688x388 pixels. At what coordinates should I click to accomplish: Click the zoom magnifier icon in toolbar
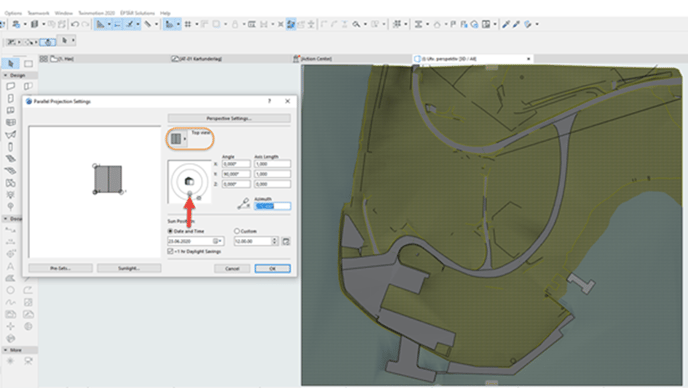pyautogui.click(x=356, y=24)
